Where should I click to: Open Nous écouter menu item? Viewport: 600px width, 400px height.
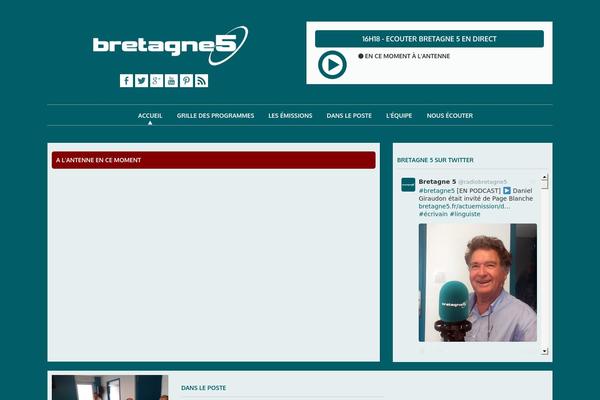450,115
